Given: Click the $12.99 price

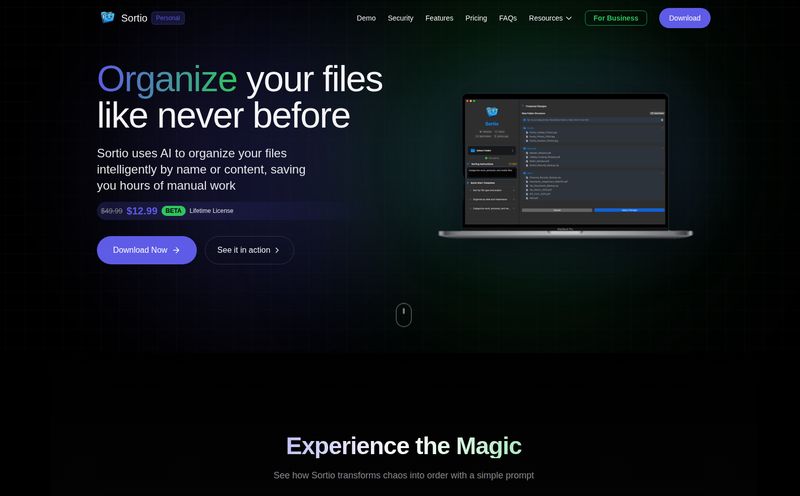Looking at the screenshot, I should 142,211.
